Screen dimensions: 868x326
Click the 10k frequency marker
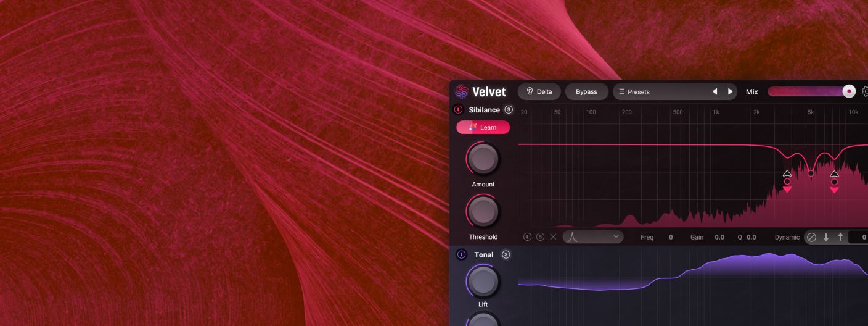pyautogui.click(x=853, y=112)
